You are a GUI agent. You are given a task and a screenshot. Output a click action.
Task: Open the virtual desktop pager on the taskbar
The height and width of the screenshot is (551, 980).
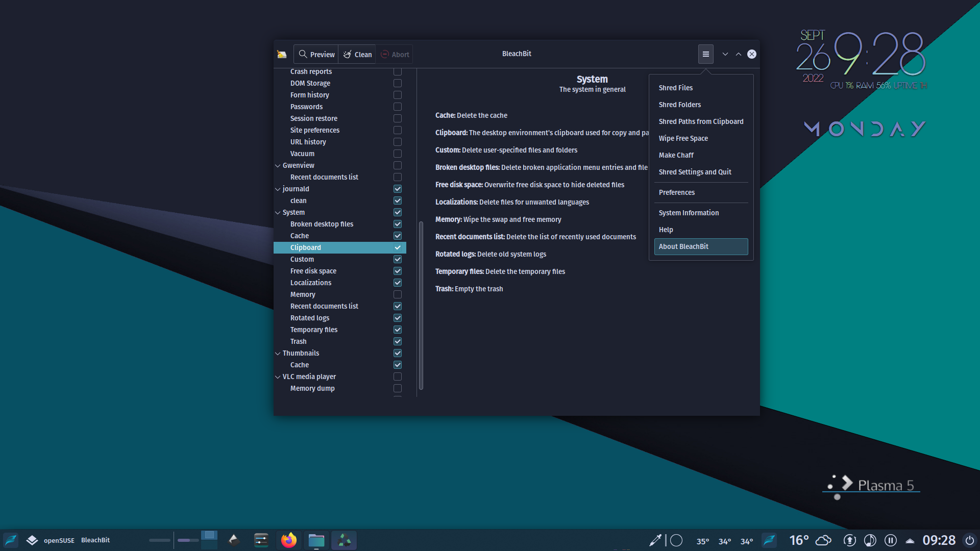(x=209, y=540)
